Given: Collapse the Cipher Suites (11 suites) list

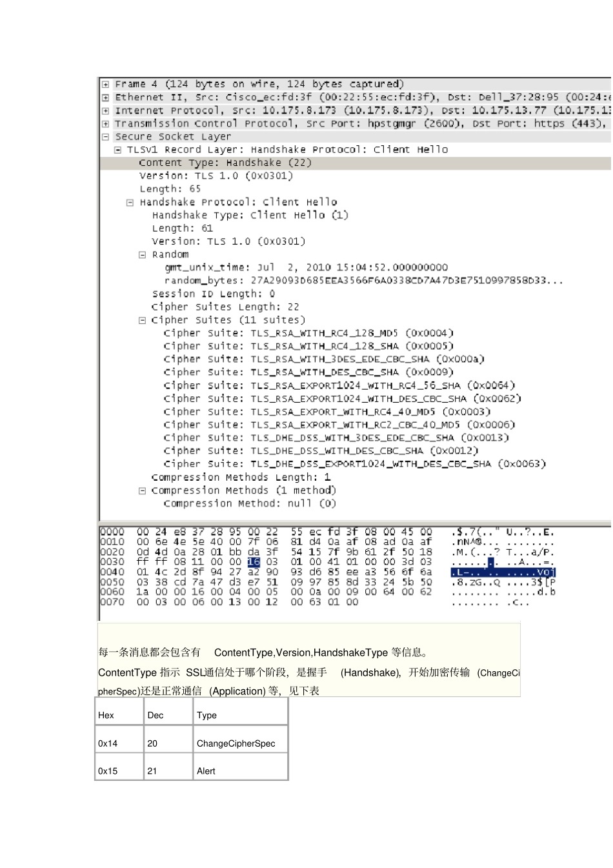Looking at the screenshot, I should click(x=142, y=320).
